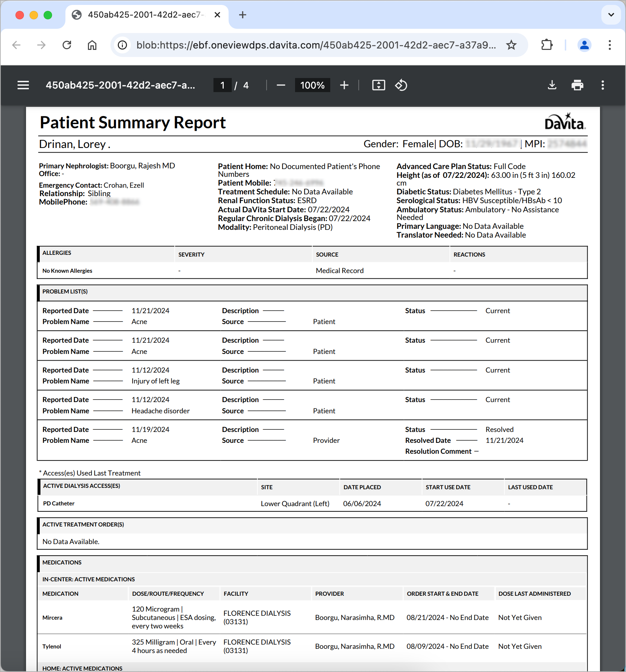Viewport: 626px width, 672px height.
Task: Open PDF viewer more actions menu
Action: click(602, 85)
